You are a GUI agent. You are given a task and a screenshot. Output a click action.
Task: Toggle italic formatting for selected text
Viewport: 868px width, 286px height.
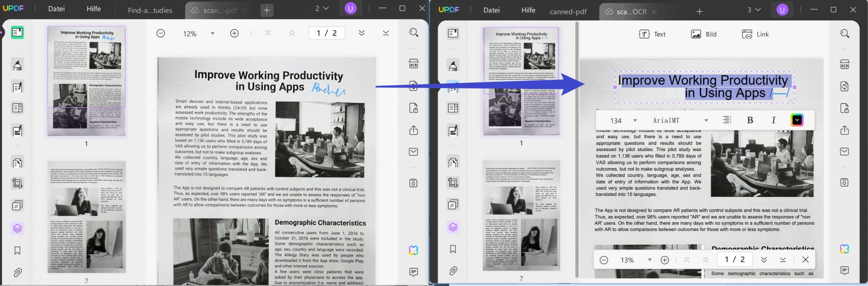click(x=773, y=120)
